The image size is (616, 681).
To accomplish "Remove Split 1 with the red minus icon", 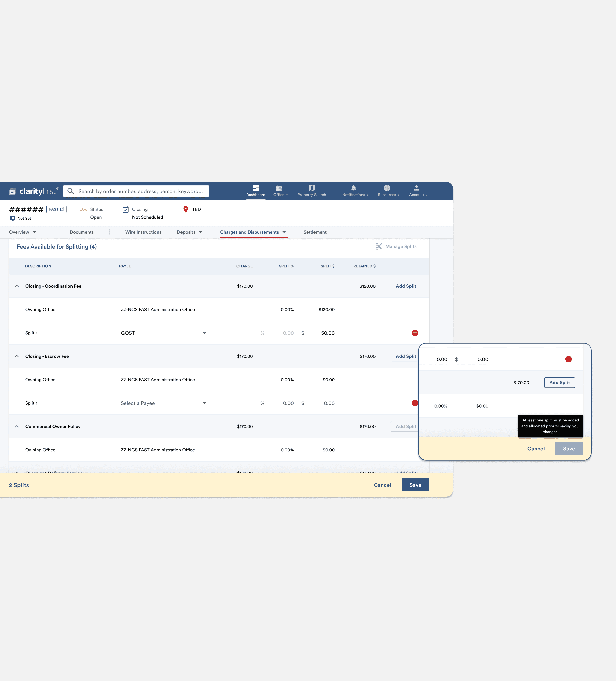I will (415, 333).
